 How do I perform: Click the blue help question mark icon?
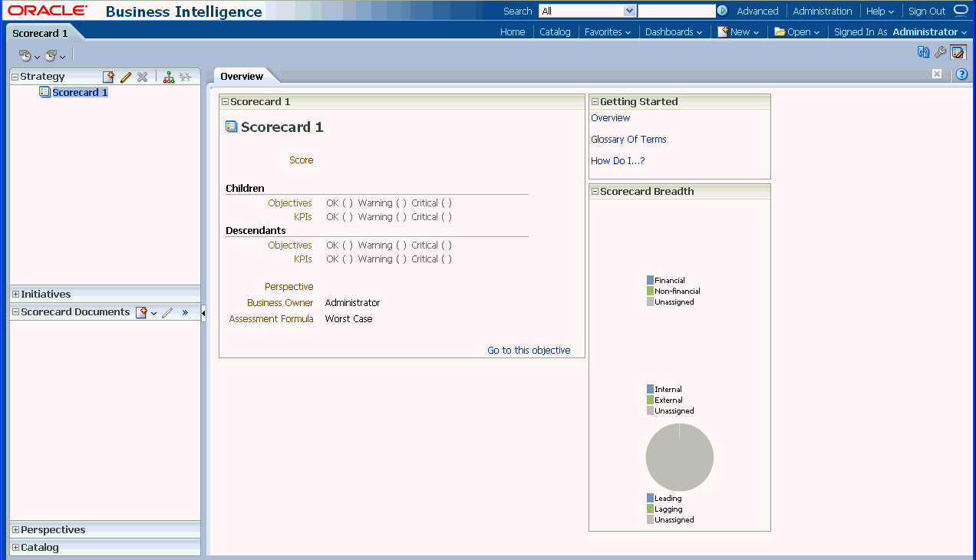tap(961, 74)
